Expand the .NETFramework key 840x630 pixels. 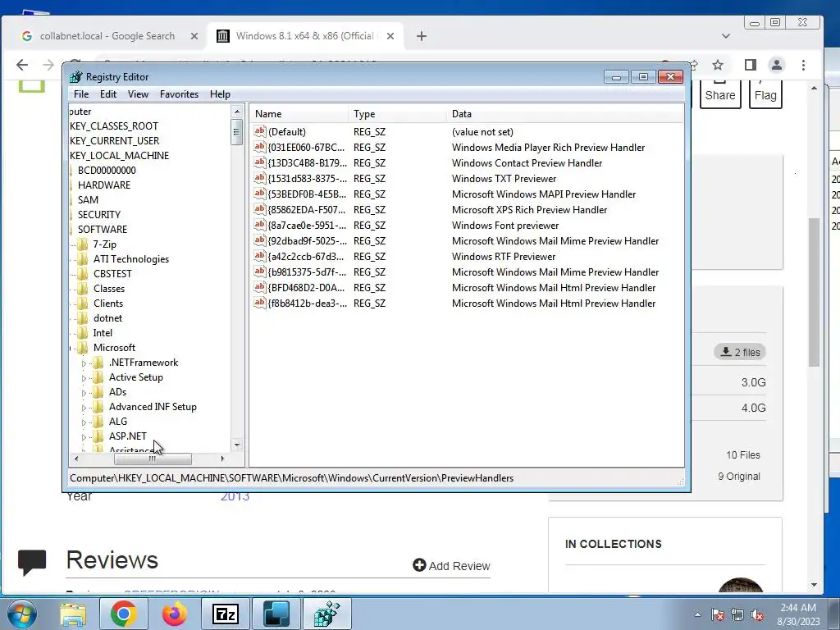click(84, 363)
